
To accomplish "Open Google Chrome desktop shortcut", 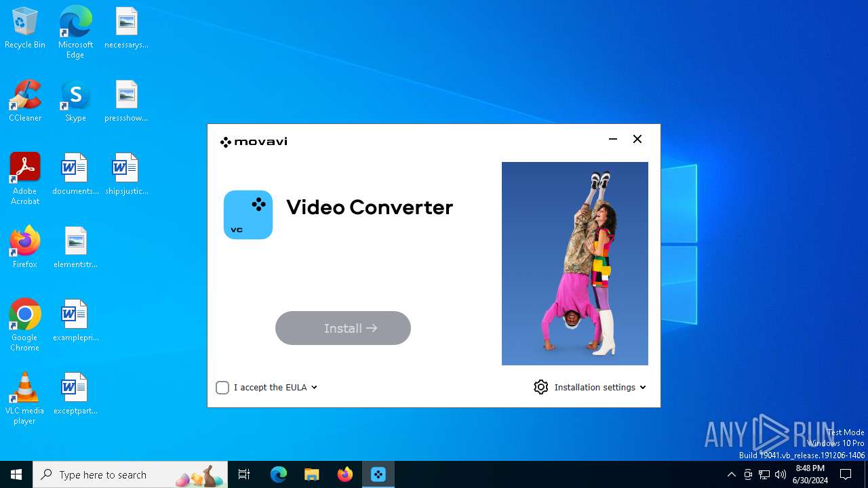I will coord(25,325).
